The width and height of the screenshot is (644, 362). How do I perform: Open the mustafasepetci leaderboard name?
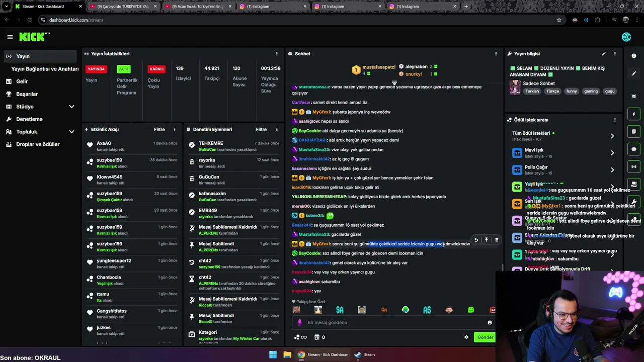click(x=379, y=67)
